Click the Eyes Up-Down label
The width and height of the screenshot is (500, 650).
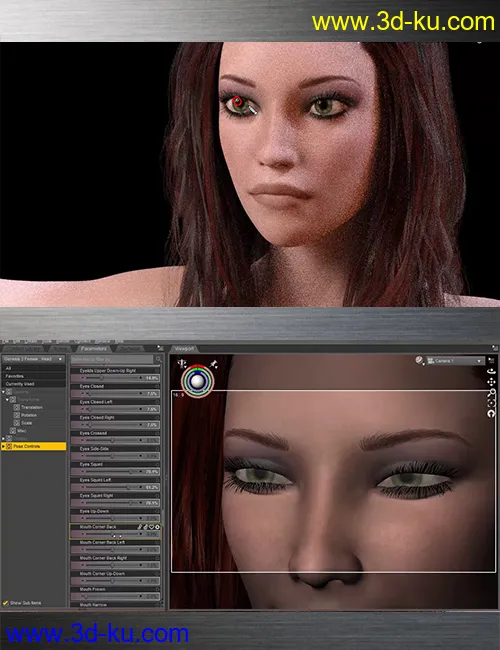tap(94, 511)
